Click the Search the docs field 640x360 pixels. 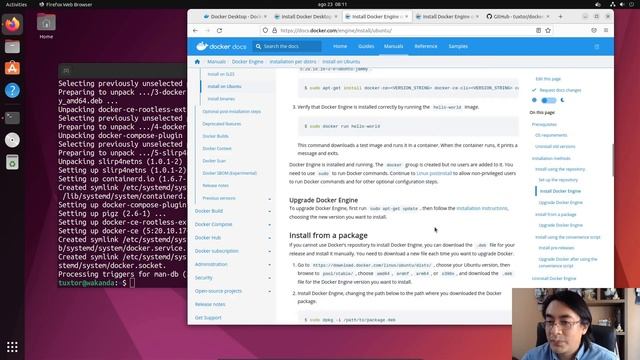click(287, 47)
